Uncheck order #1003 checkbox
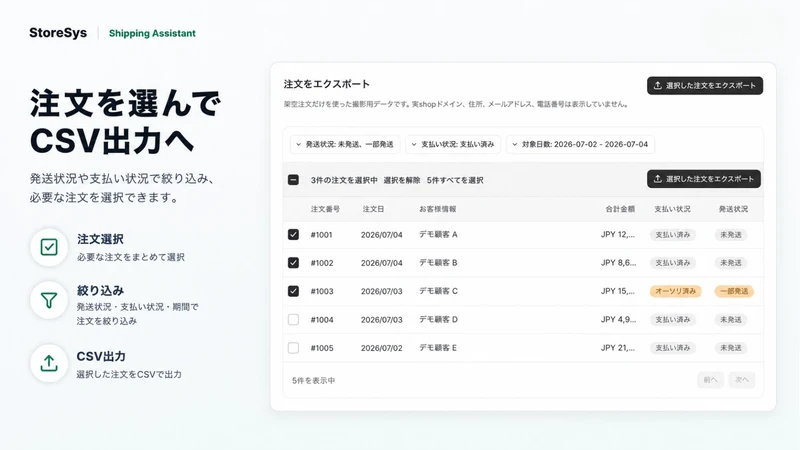 click(x=293, y=291)
